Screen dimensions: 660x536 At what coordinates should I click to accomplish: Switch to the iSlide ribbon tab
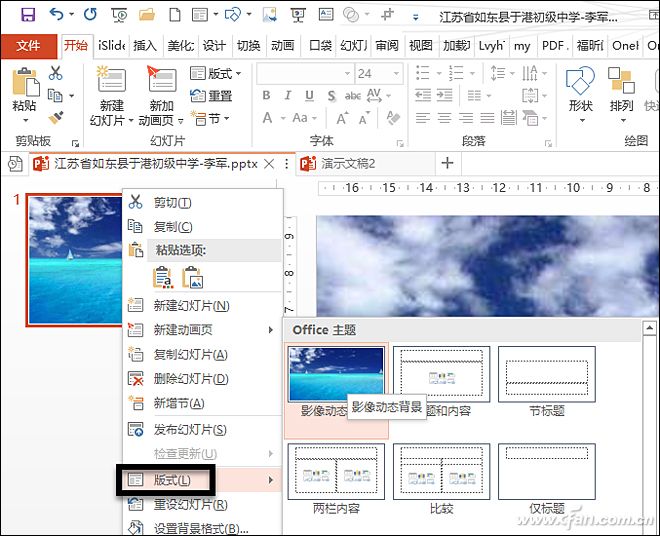click(x=111, y=45)
